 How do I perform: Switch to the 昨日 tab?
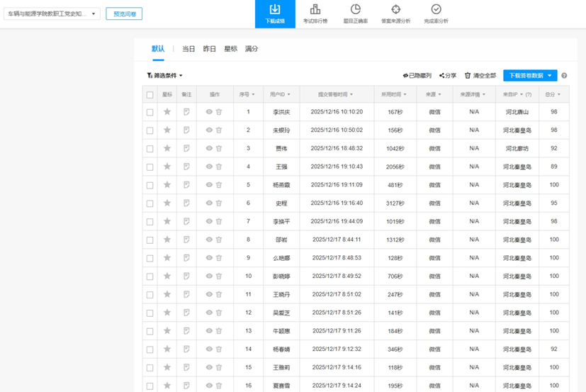click(210, 49)
